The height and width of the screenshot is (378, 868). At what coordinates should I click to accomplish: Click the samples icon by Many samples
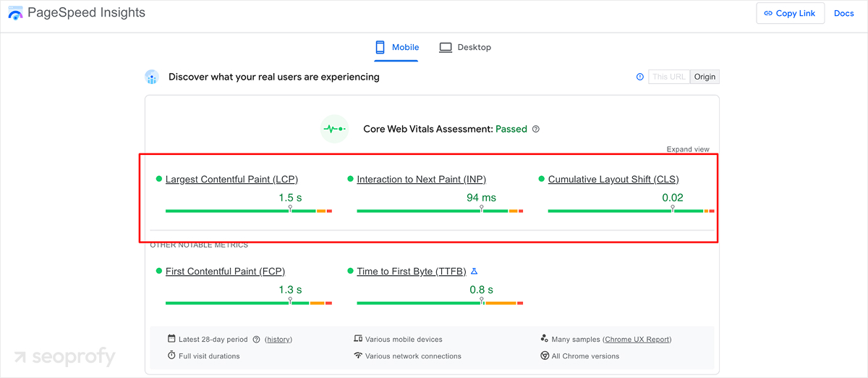coord(544,338)
